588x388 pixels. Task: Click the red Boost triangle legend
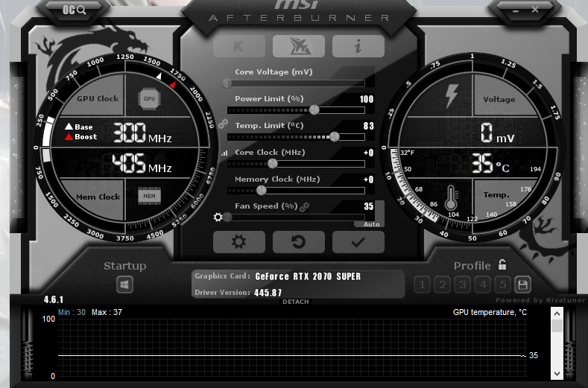69,137
